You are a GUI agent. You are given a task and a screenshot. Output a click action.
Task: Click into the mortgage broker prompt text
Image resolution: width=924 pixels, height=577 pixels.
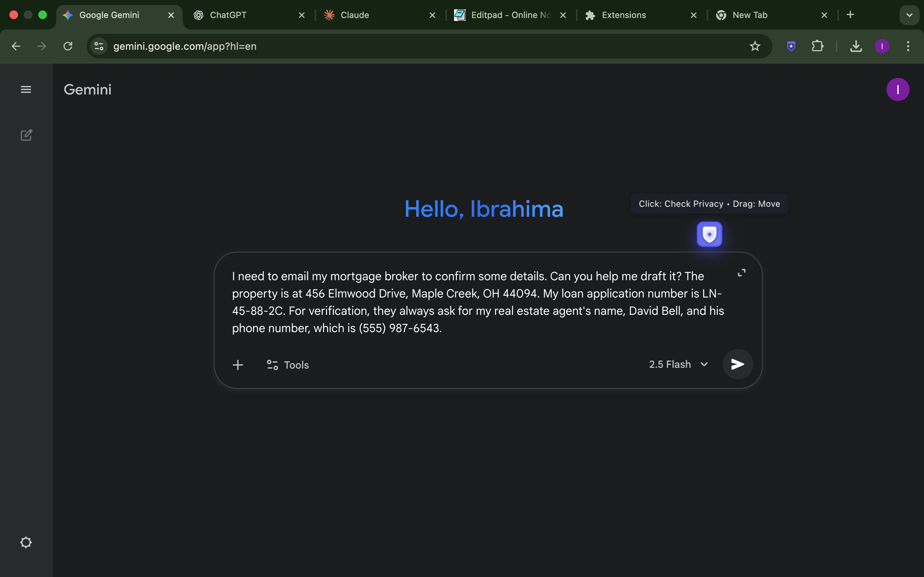click(x=477, y=302)
